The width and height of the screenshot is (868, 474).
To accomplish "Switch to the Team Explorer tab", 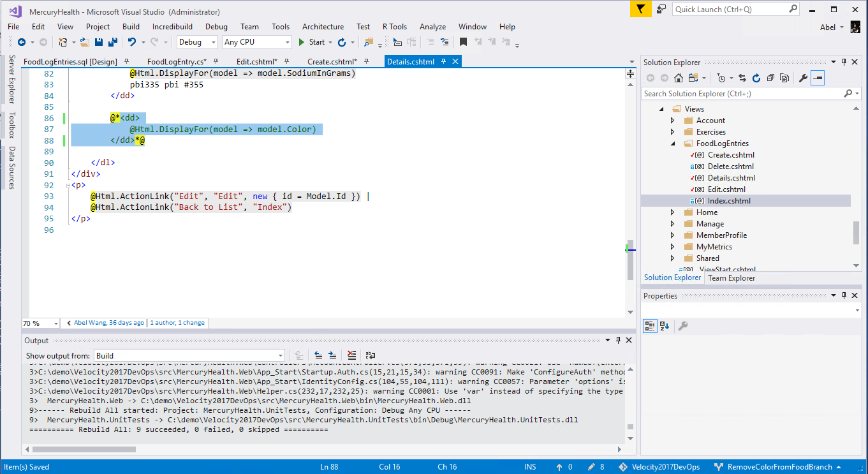I will click(x=732, y=278).
